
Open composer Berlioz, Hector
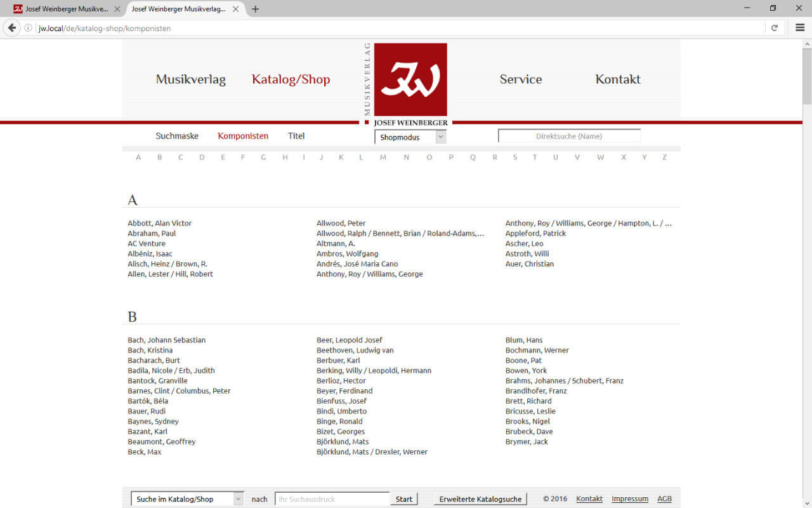point(341,380)
